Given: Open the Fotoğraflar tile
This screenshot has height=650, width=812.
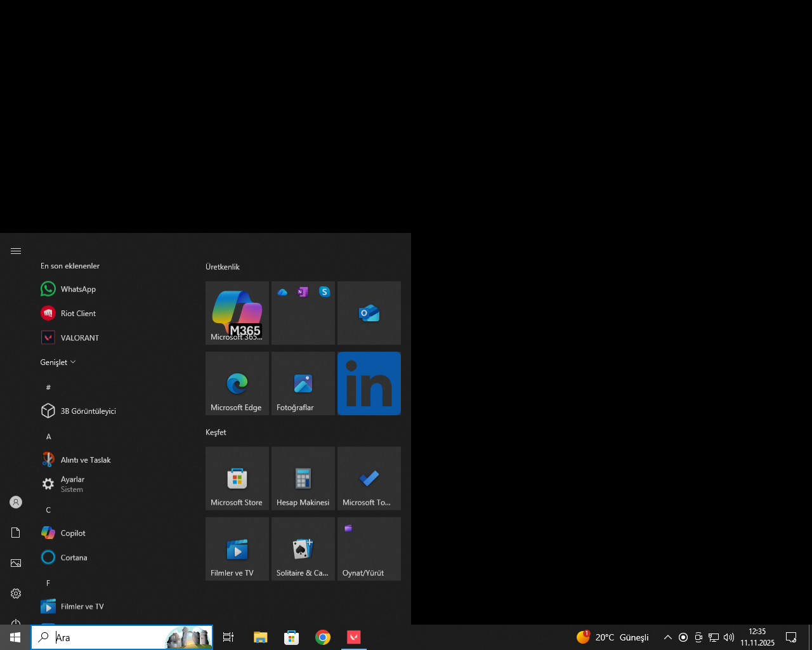Looking at the screenshot, I should (303, 383).
